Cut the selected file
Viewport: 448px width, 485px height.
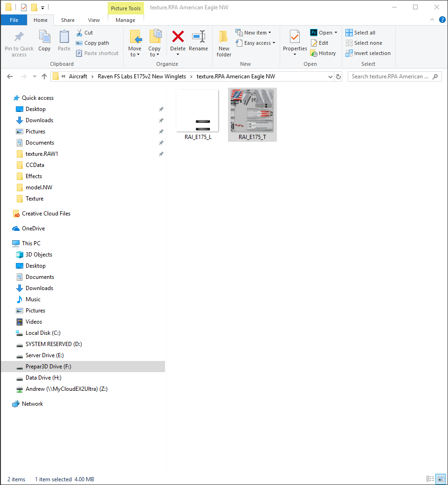[84, 33]
